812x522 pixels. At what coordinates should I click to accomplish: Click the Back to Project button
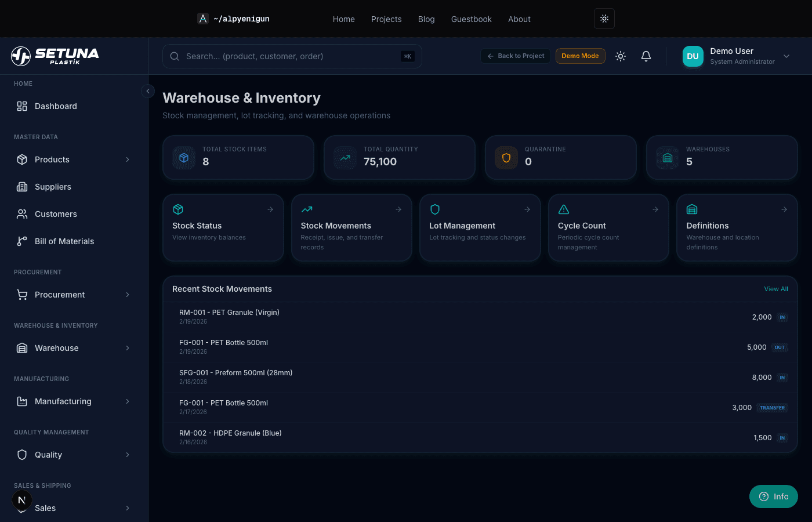point(515,56)
